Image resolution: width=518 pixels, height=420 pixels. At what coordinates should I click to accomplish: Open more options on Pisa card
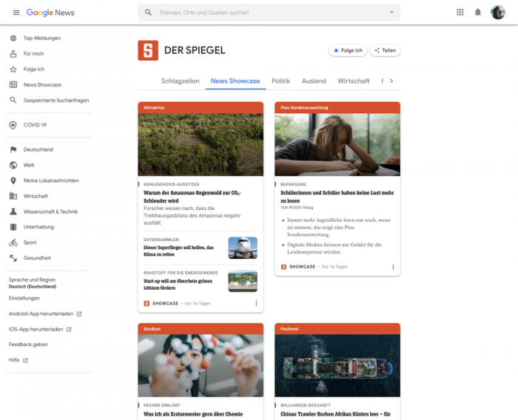[x=393, y=267]
